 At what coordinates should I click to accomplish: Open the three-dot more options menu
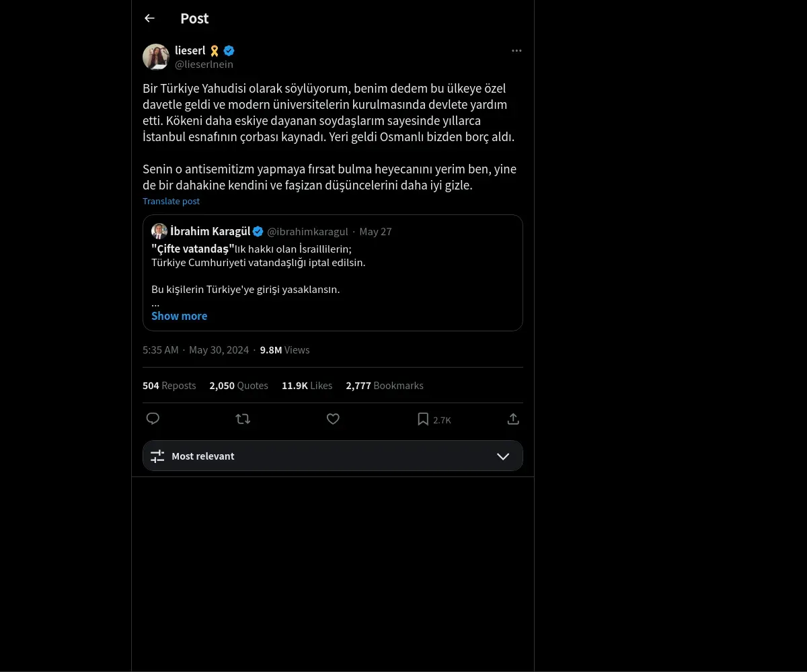pyautogui.click(x=516, y=50)
